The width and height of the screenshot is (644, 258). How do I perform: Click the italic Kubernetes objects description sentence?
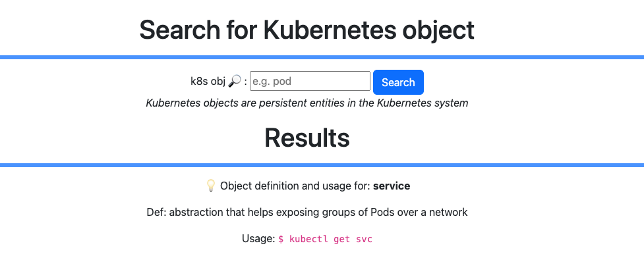[x=307, y=103]
